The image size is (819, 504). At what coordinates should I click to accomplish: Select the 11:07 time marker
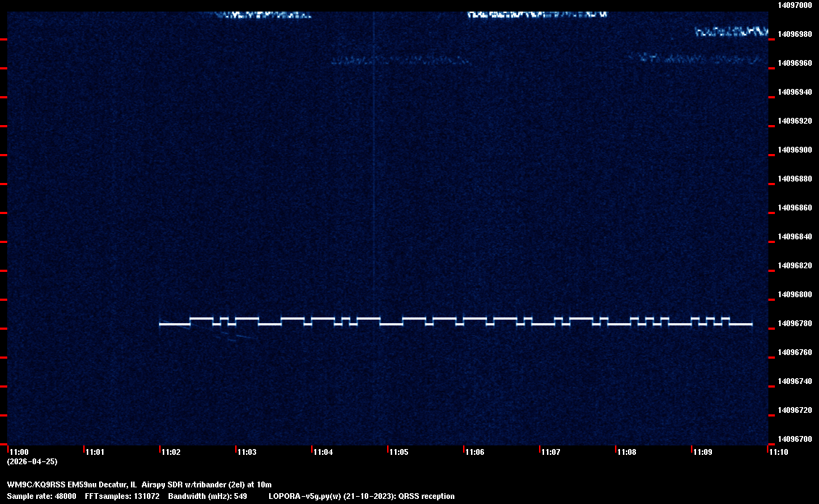click(x=551, y=452)
